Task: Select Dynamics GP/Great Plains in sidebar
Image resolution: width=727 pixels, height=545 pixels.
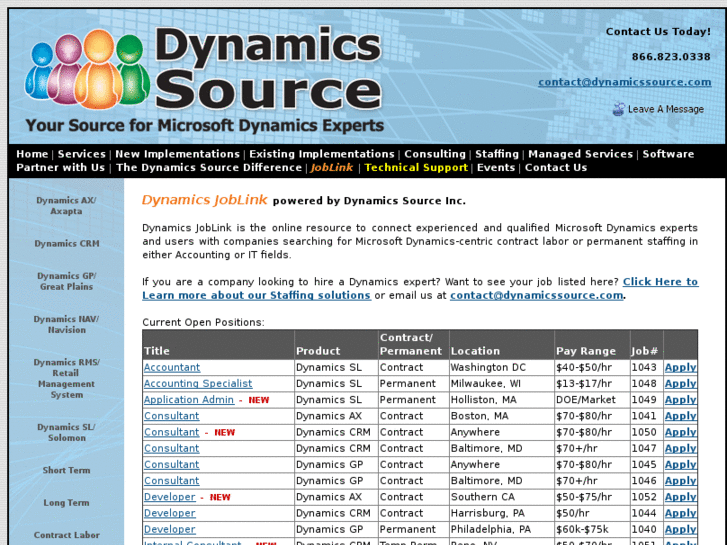Action: 66,281
